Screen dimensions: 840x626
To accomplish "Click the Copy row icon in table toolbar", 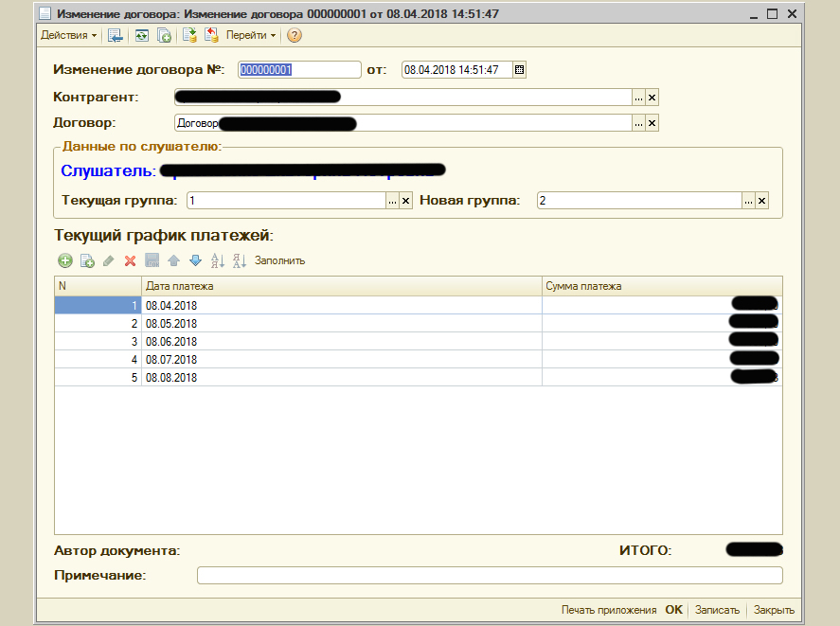I will coord(87,260).
